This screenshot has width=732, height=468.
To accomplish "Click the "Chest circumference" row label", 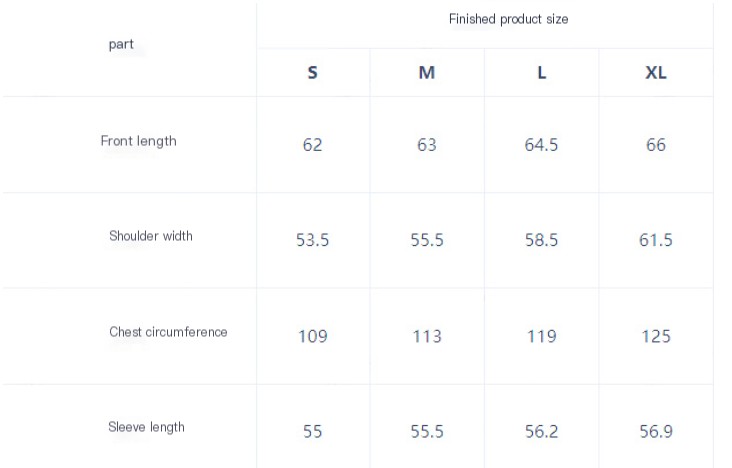I will 168,332.
